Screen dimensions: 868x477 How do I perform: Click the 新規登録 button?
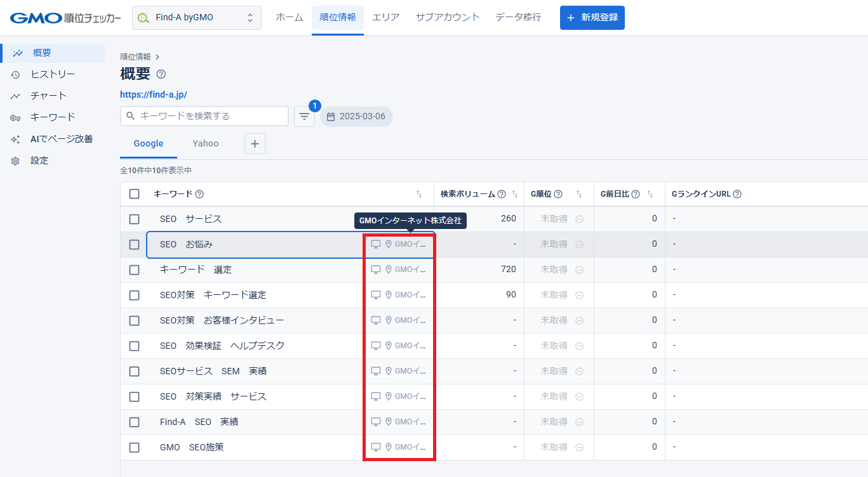[592, 18]
